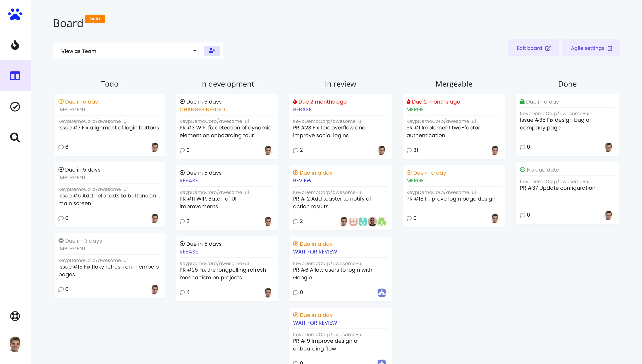The height and width of the screenshot is (364, 642).
Task: Select the flame activity icon in the sidebar
Action: pyautogui.click(x=15, y=45)
